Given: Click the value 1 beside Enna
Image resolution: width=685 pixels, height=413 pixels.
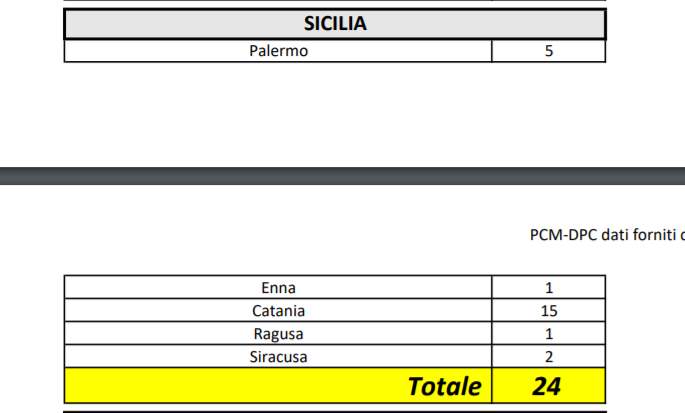Looking at the screenshot, I should tap(548, 288).
